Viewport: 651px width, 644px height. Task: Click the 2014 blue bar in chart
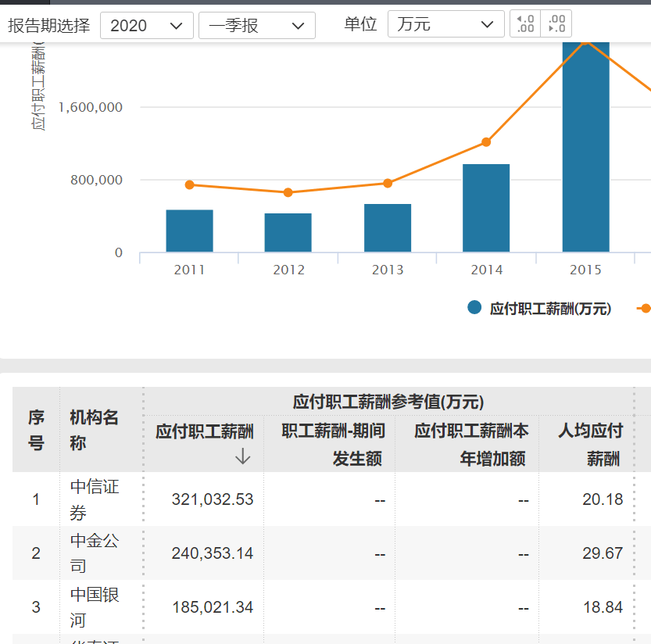(x=486, y=209)
